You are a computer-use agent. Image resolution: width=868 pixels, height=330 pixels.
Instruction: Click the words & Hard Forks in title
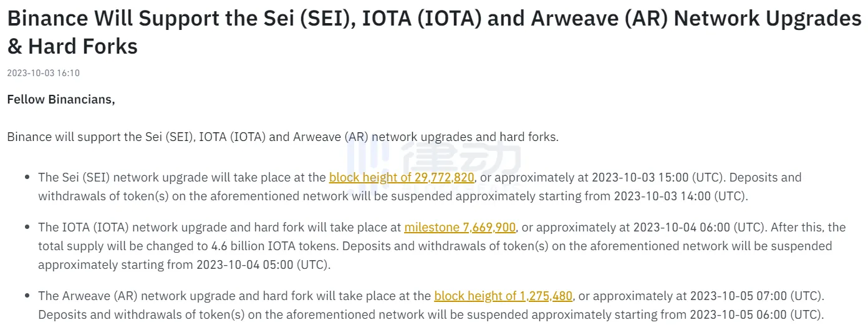click(x=72, y=46)
